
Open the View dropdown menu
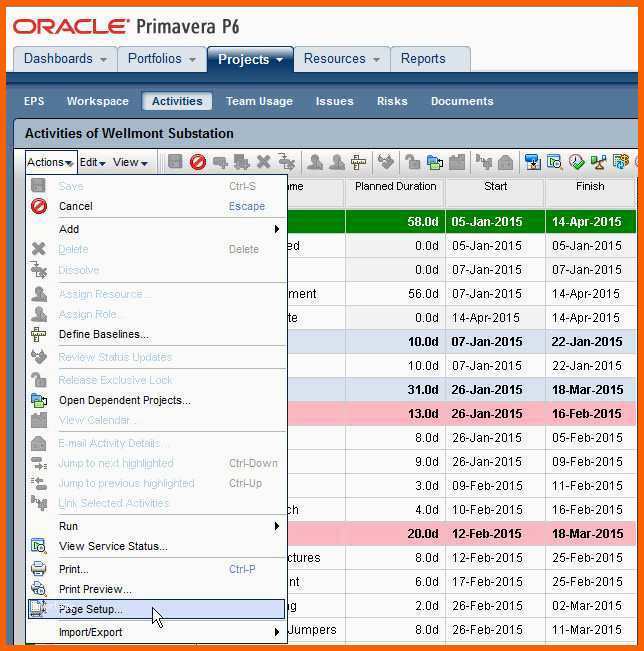pos(130,162)
